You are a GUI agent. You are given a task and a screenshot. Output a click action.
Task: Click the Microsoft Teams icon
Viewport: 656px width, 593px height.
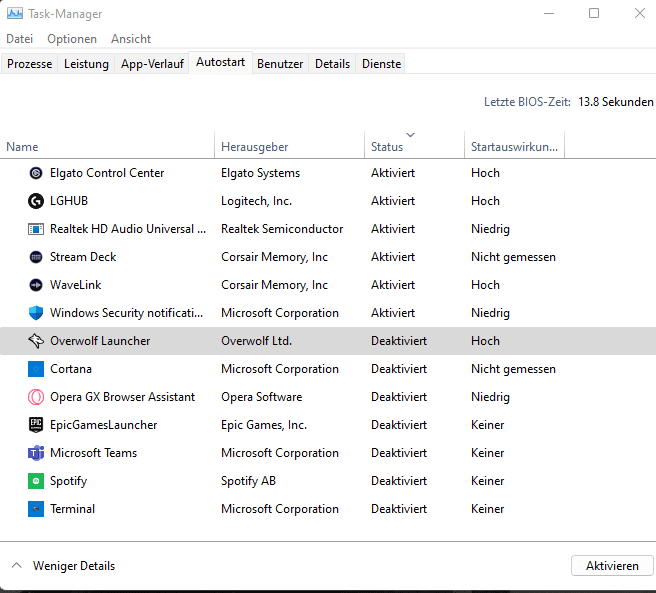pos(36,453)
